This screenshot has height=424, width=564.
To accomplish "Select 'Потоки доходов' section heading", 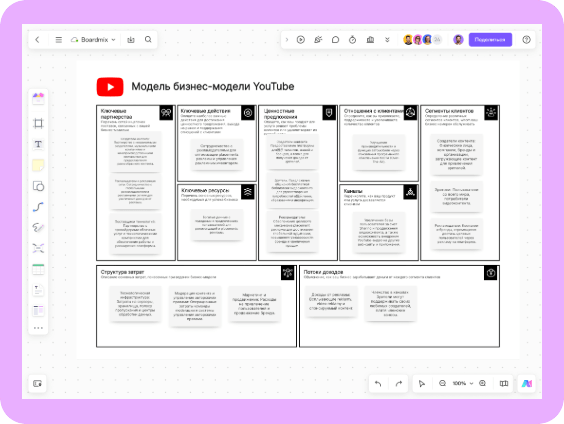I will [323, 272].
